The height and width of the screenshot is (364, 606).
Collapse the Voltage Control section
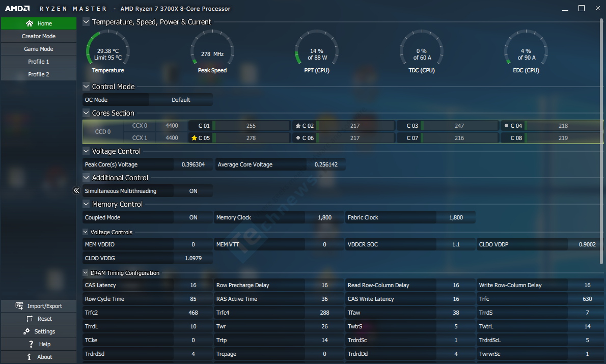click(x=86, y=151)
